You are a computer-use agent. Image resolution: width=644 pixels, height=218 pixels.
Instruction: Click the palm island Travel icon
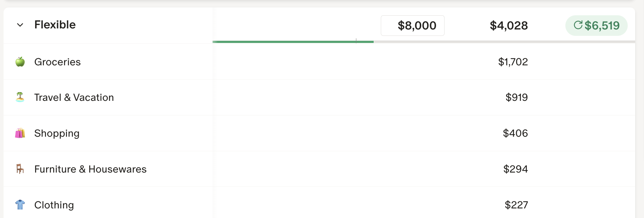click(20, 97)
